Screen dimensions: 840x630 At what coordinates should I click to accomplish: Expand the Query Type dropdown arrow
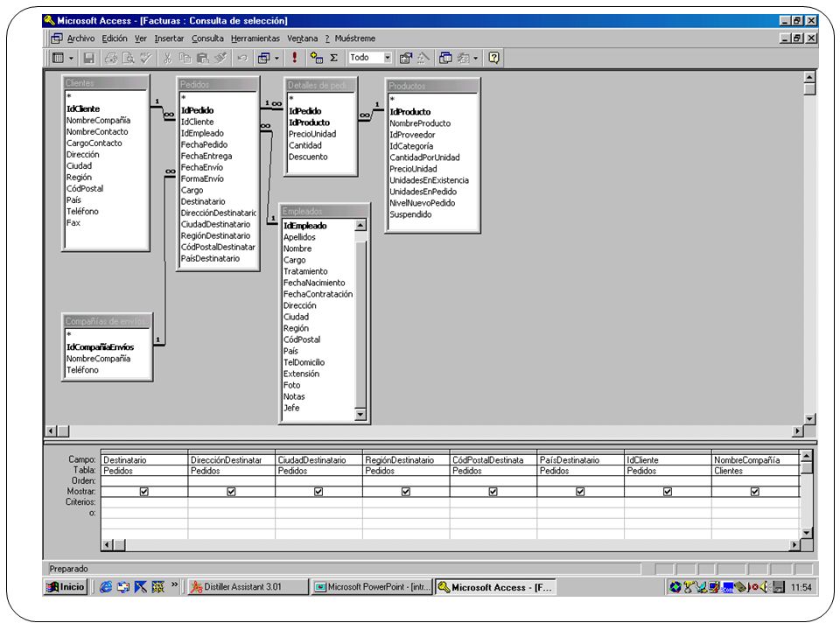click(277, 58)
